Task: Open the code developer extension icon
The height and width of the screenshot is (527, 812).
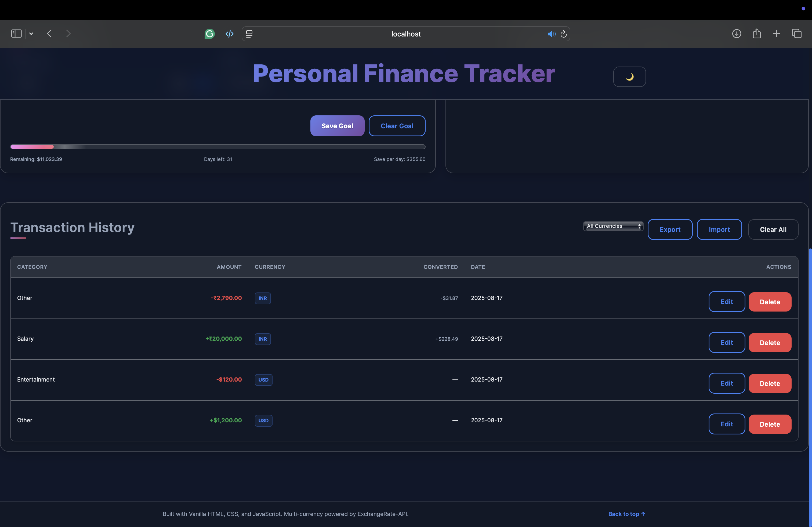Action: pyautogui.click(x=229, y=34)
